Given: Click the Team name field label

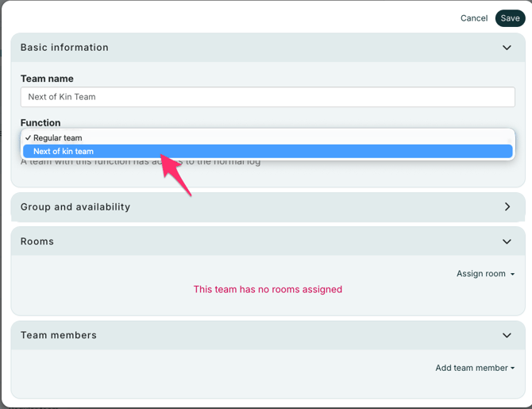Looking at the screenshot, I should click(x=47, y=79).
